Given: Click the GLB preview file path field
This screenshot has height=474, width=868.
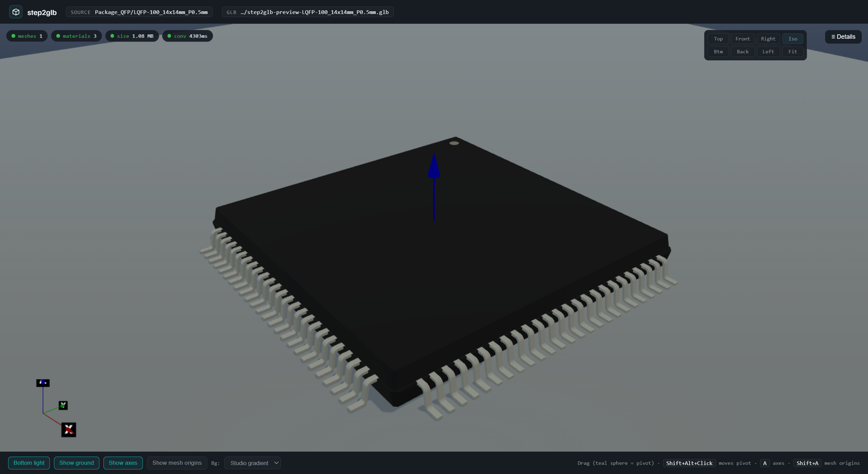Looking at the screenshot, I should (x=308, y=12).
